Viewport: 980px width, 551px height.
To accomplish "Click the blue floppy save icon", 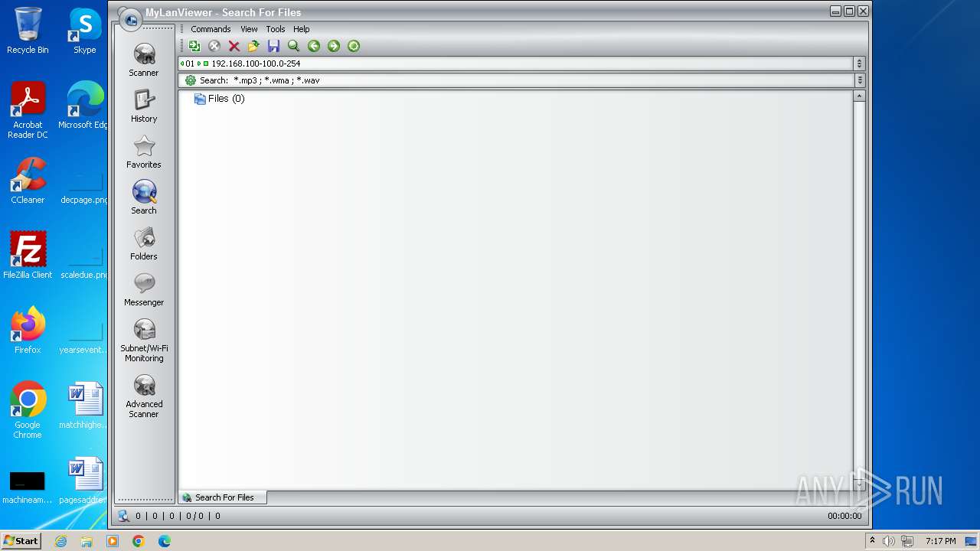I will 274,46.
